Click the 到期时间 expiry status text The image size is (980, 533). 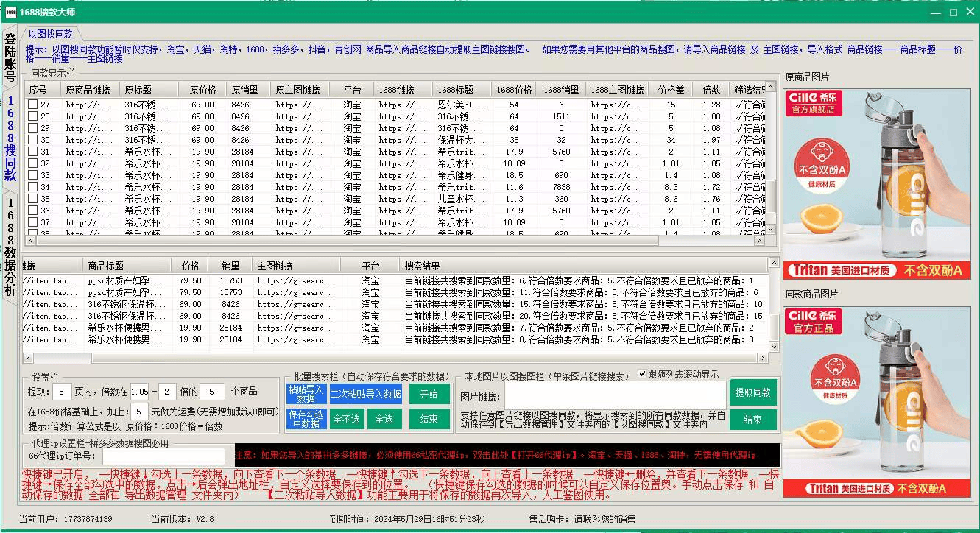click(x=406, y=519)
